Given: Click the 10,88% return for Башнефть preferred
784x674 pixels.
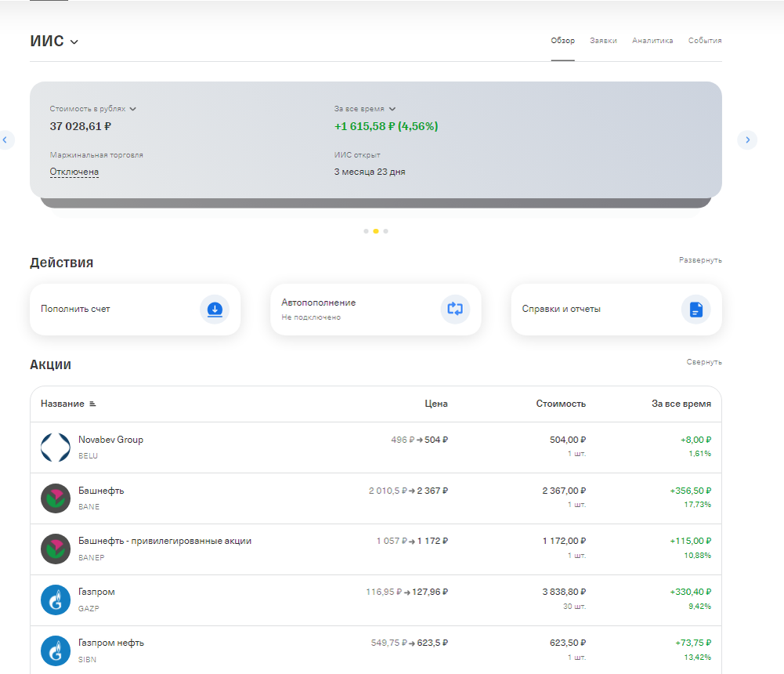Looking at the screenshot, I should pyautogui.click(x=698, y=556).
